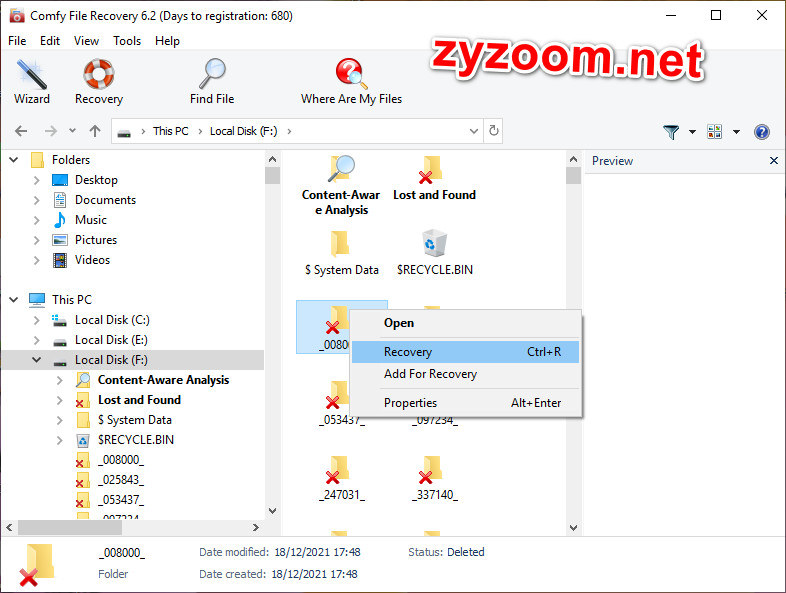Choose Recovery in the context menu
Image resolution: width=786 pixels, height=593 pixels.
click(466, 352)
